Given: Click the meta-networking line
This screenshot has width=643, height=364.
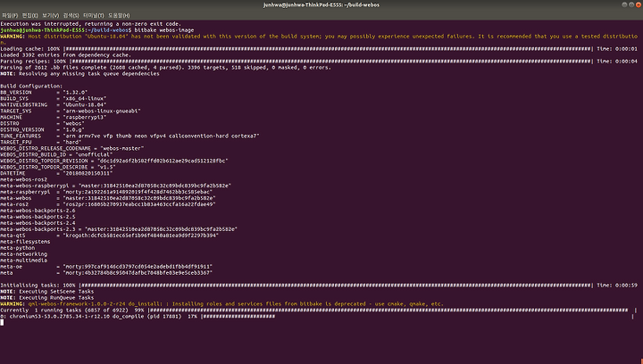Looking at the screenshot, I should click(24, 254).
